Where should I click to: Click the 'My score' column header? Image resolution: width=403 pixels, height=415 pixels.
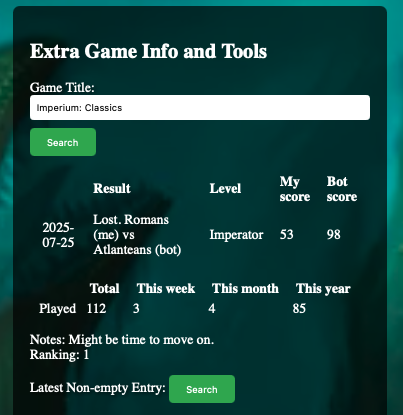click(x=295, y=189)
